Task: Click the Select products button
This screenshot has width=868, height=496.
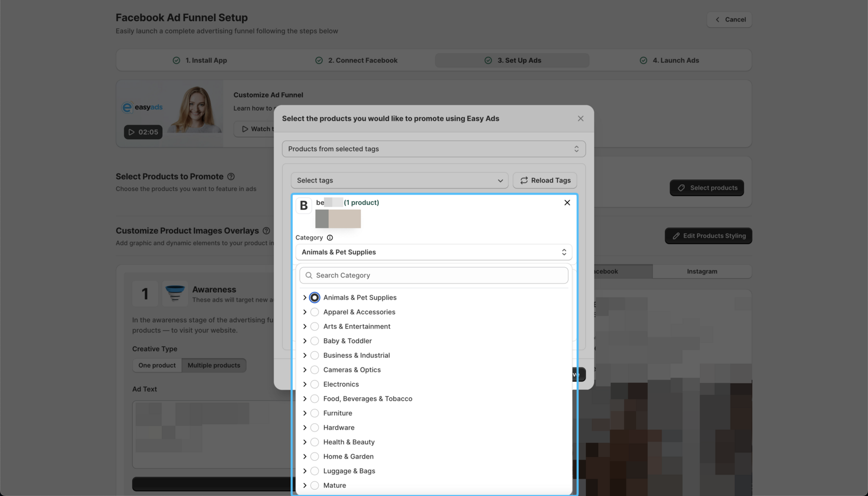Action: coord(706,188)
